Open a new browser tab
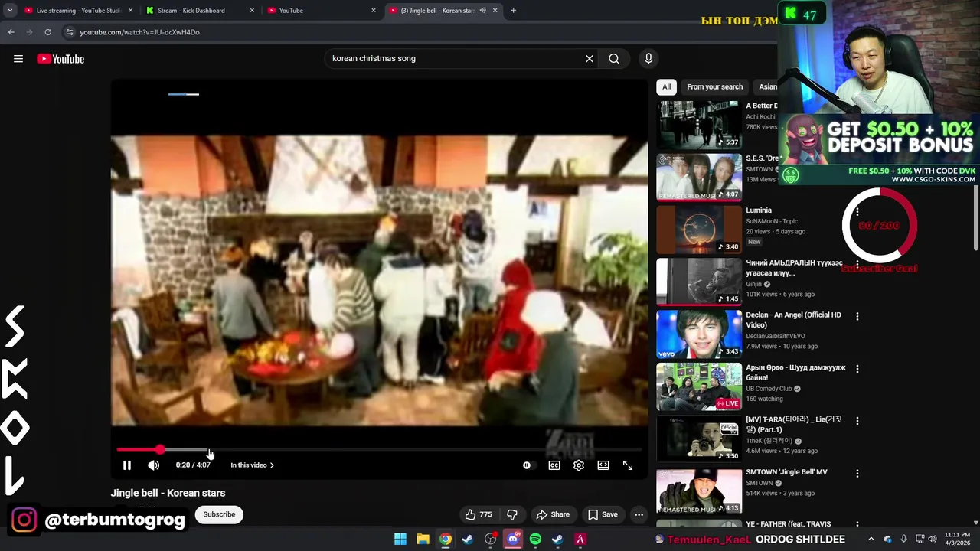Image resolution: width=980 pixels, height=551 pixels. tap(513, 11)
